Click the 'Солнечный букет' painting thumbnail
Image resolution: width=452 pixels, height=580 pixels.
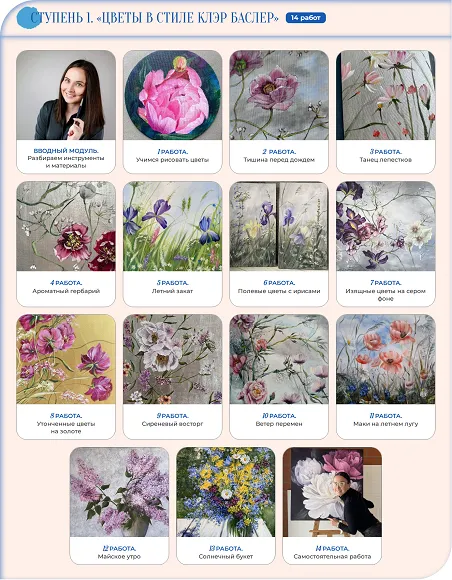click(x=226, y=492)
